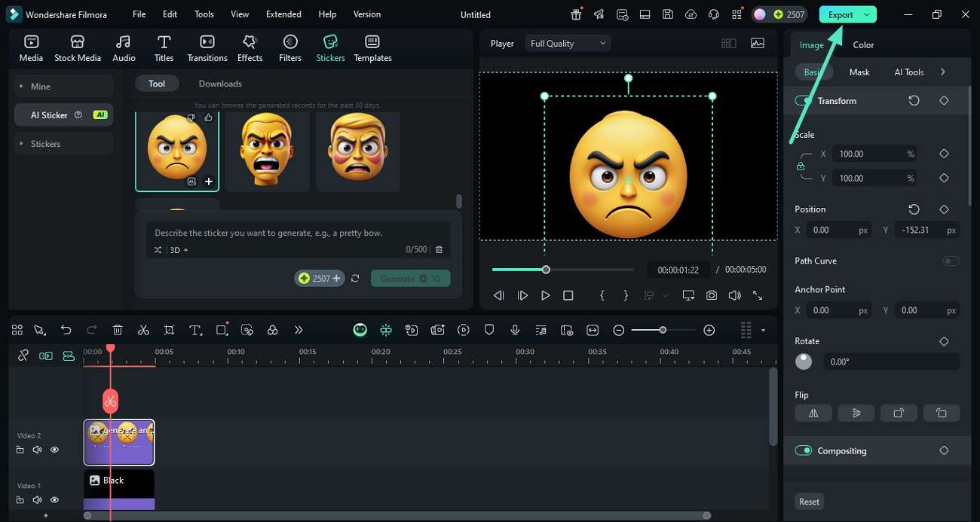Open the Export options dropdown arrow

click(867, 15)
